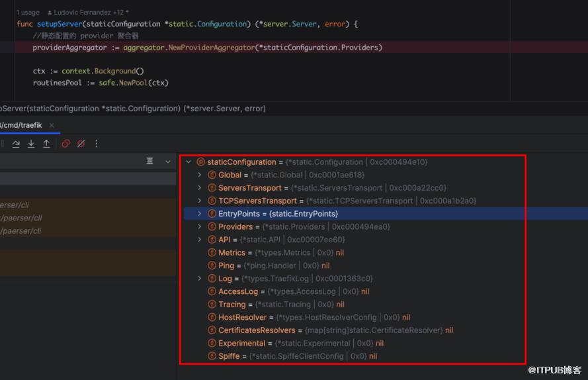Expand the Log field node

200,278
